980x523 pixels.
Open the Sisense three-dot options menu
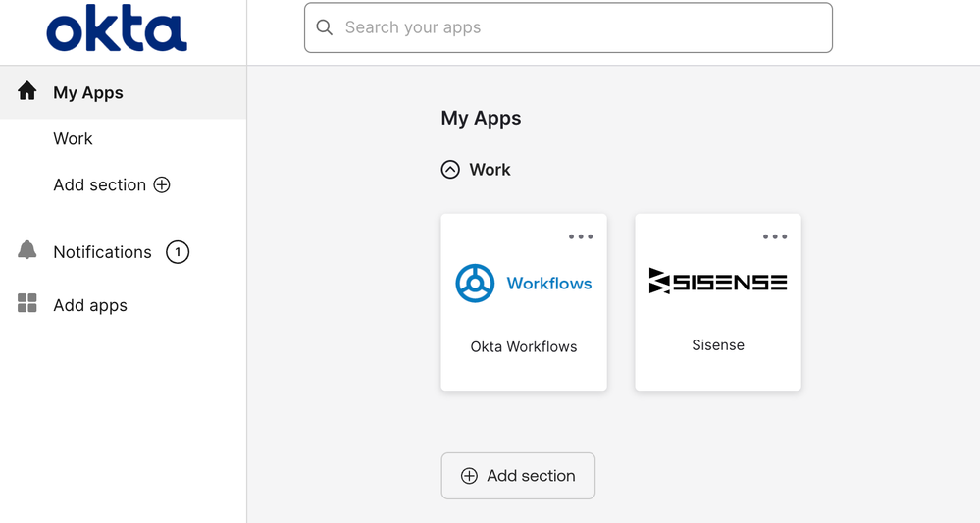(x=775, y=236)
